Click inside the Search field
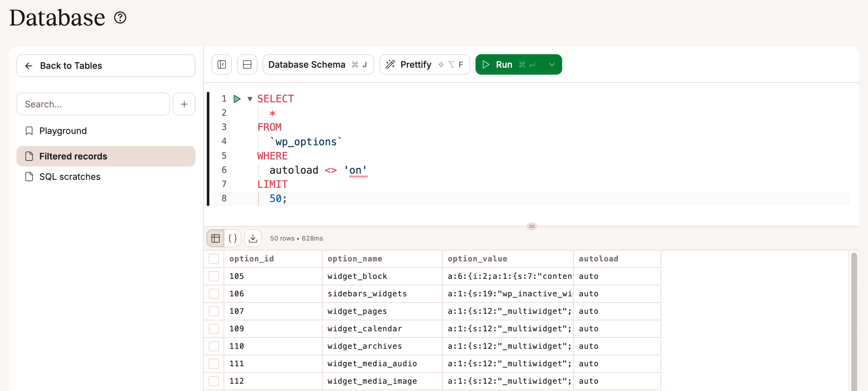The height and width of the screenshot is (391, 868). pyautogui.click(x=93, y=104)
